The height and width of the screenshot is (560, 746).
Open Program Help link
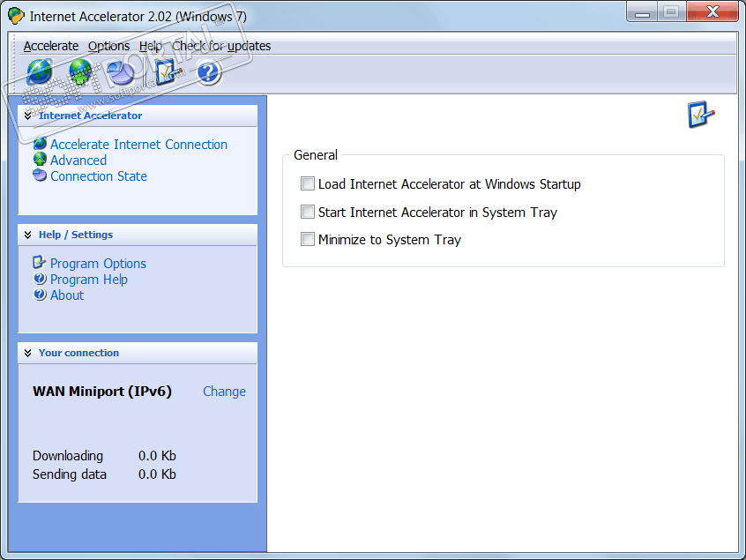click(89, 280)
